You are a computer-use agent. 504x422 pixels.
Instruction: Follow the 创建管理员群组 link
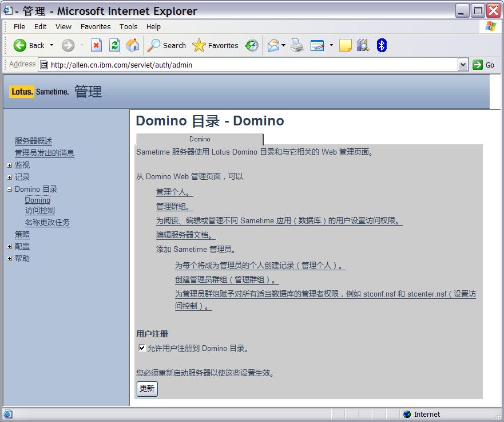coord(227,280)
